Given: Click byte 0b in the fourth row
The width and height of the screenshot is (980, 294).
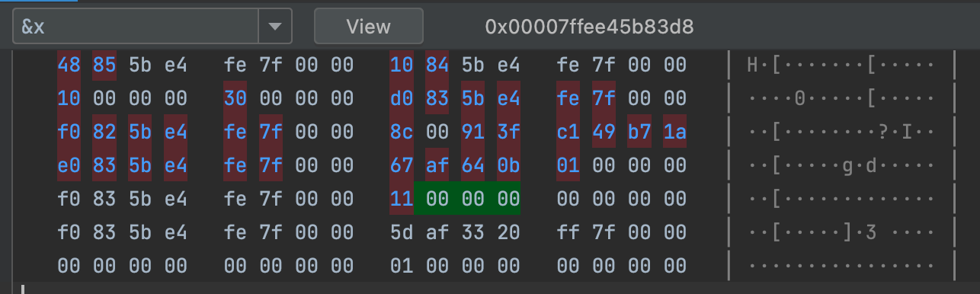Looking at the screenshot, I should [x=508, y=165].
